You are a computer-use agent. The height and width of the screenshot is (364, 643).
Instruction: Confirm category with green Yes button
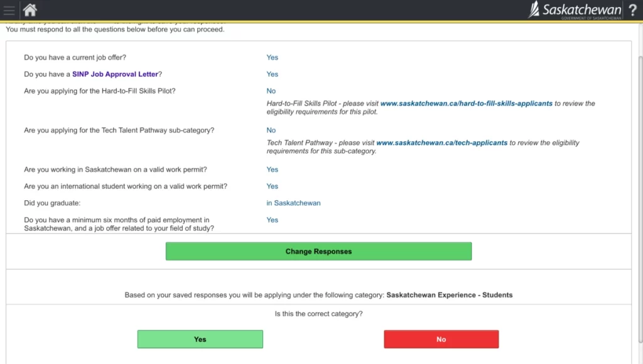tap(200, 339)
